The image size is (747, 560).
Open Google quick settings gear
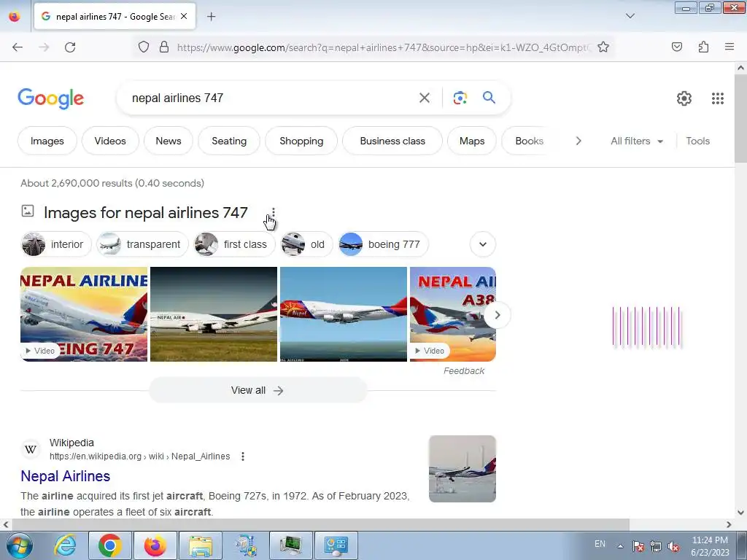pyautogui.click(x=684, y=98)
